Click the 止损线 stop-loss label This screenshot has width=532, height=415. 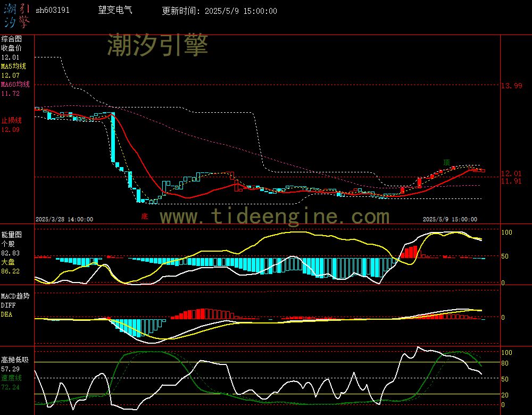coord(11,120)
